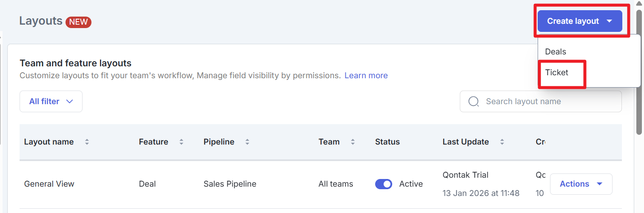Click the sort icon beside Layout name
Viewport: 644px width, 213px height.
87,142
